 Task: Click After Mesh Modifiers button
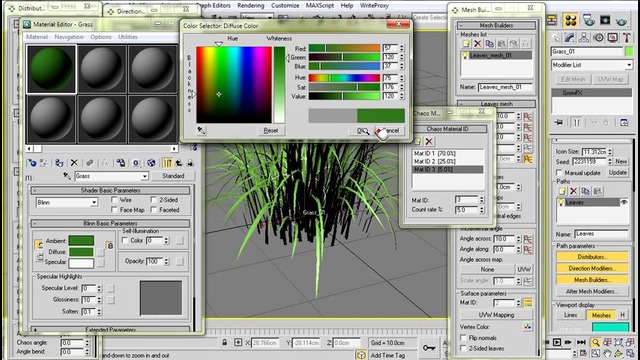click(x=592, y=291)
